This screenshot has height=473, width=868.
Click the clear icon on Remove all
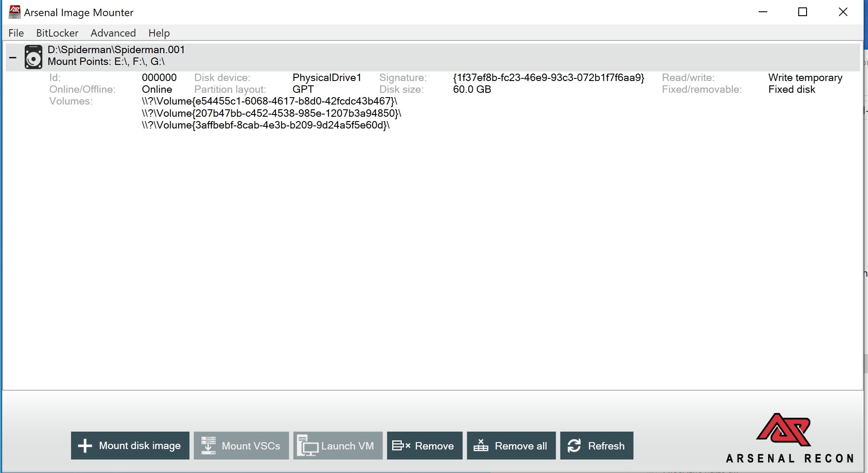coord(481,445)
